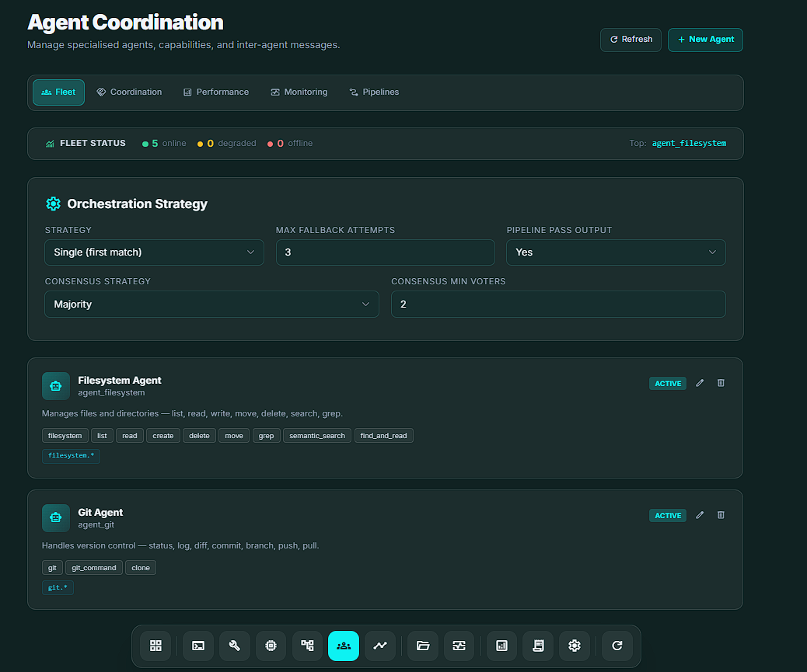The height and width of the screenshot is (672, 807).
Task: Toggle the ACTIVE status of Git Agent
Action: click(x=668, y=515)
